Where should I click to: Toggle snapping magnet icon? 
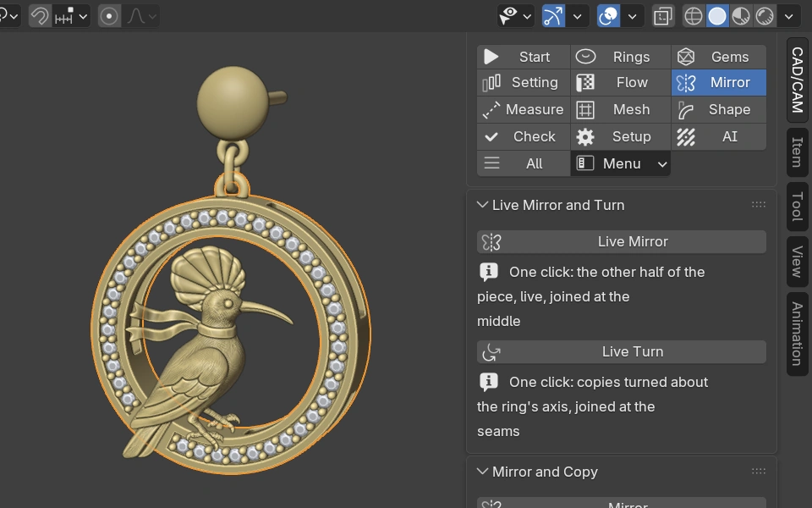point(40,16)
